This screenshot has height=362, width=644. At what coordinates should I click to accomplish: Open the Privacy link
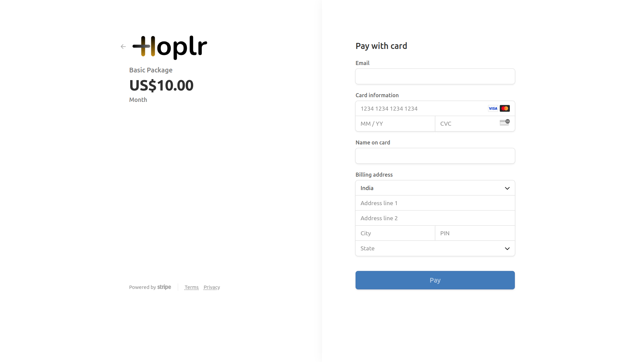click(x=212, y=288)
